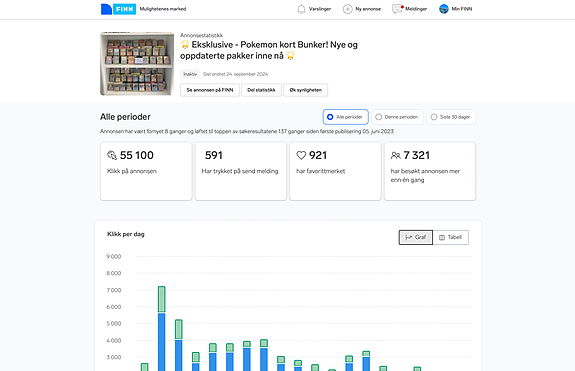Click the Ny annonse plus icon
This screenshot has width=575, height=371.
click(347, 9)
